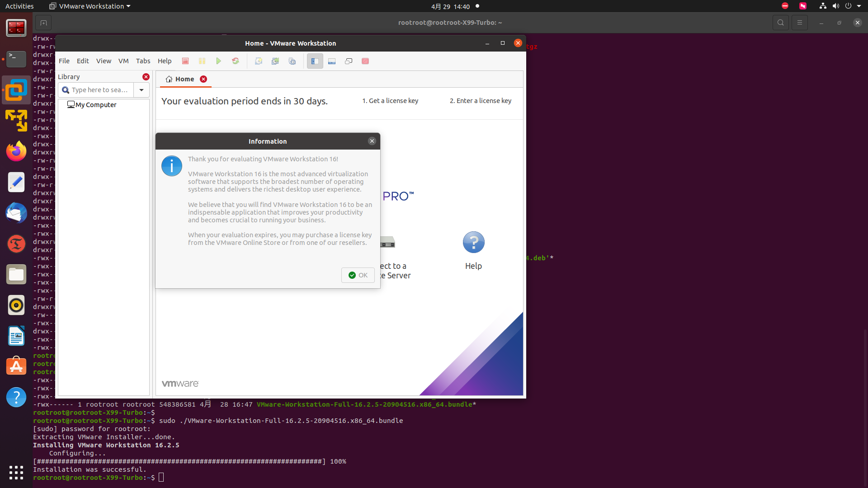This screenshot has height=488, width=868.
Task: Click the red power off toolbar icon
Action: coord(185,61)
